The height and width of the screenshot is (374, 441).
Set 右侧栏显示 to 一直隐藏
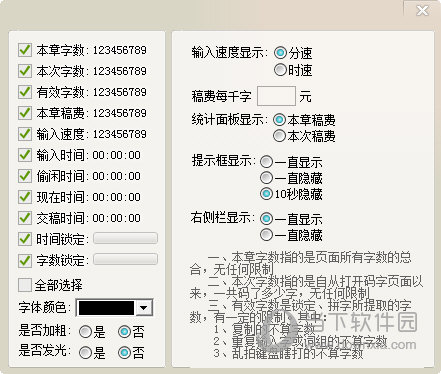point(266,235)
